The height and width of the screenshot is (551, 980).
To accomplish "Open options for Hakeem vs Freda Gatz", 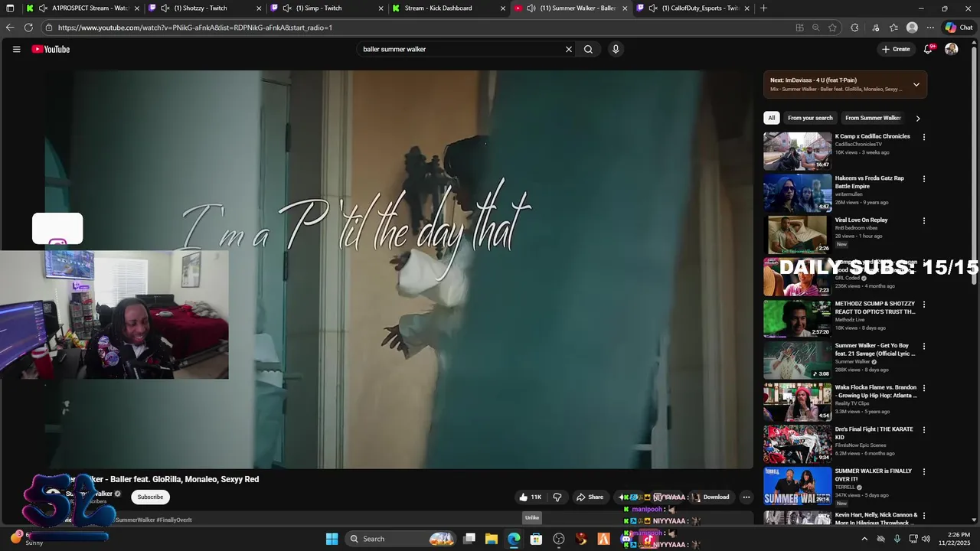I will pos(924,179).
